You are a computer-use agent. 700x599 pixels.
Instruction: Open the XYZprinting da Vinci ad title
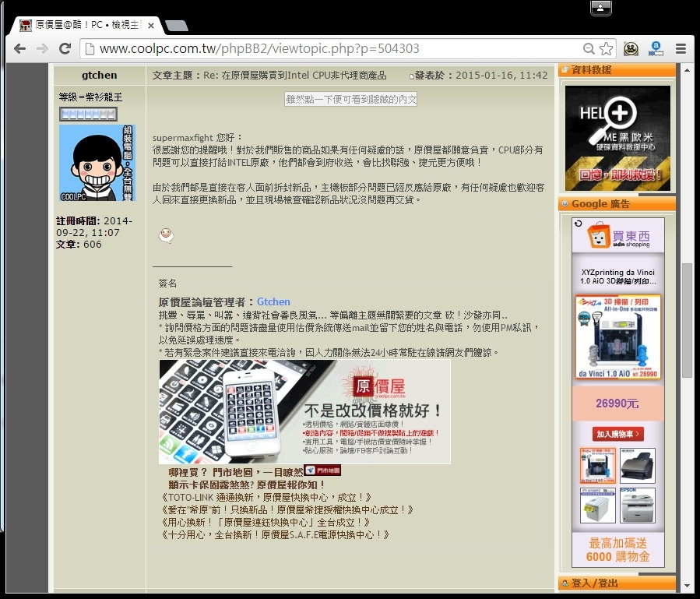click(x=618, y=277)
